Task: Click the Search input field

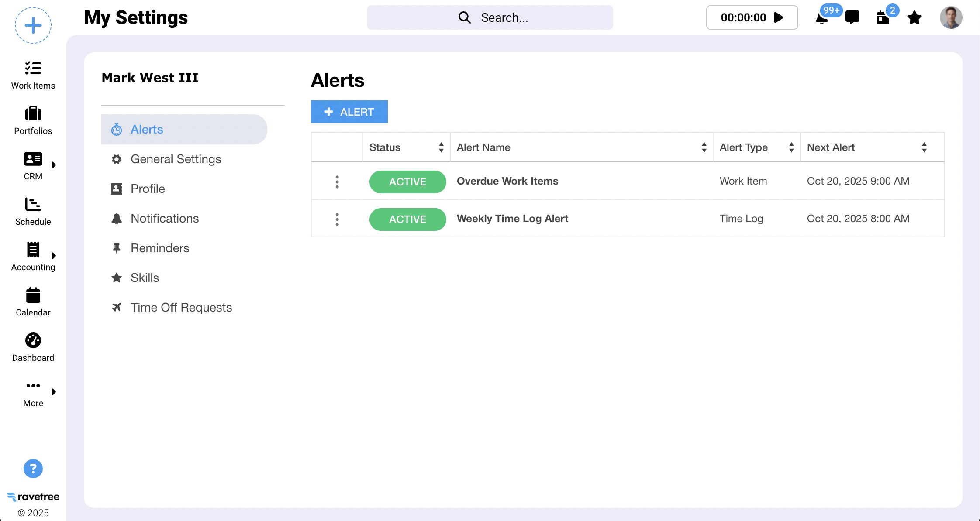Action: pos(490,17)
